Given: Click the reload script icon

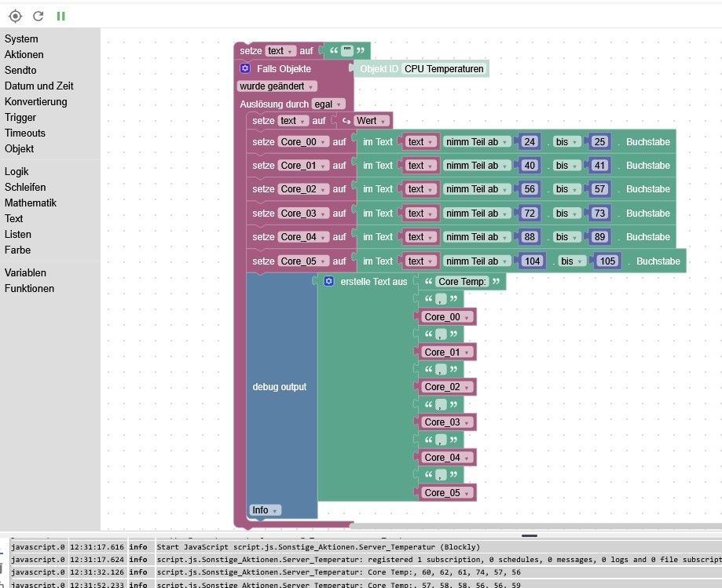Looking at the screenshot, I should coord(38,16).
